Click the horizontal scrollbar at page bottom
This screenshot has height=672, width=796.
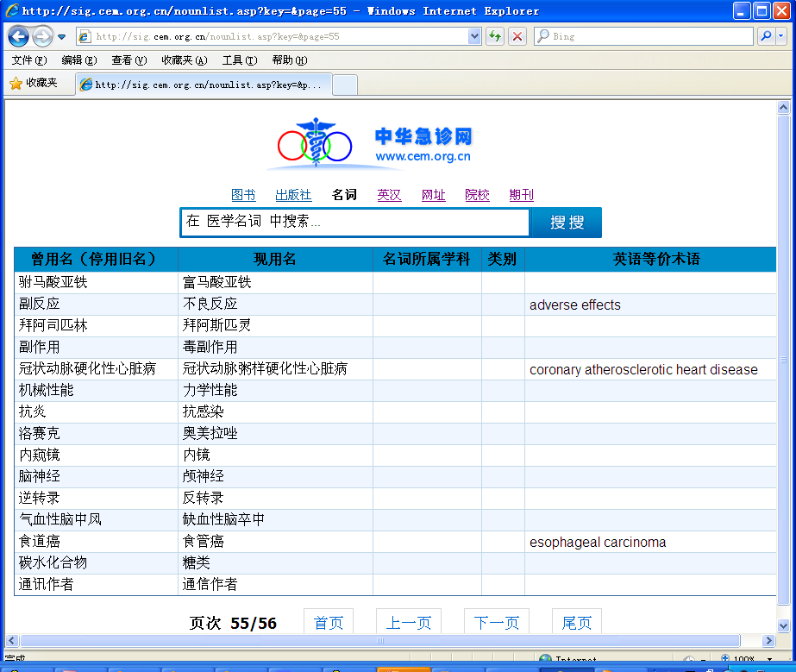point(379,641)
